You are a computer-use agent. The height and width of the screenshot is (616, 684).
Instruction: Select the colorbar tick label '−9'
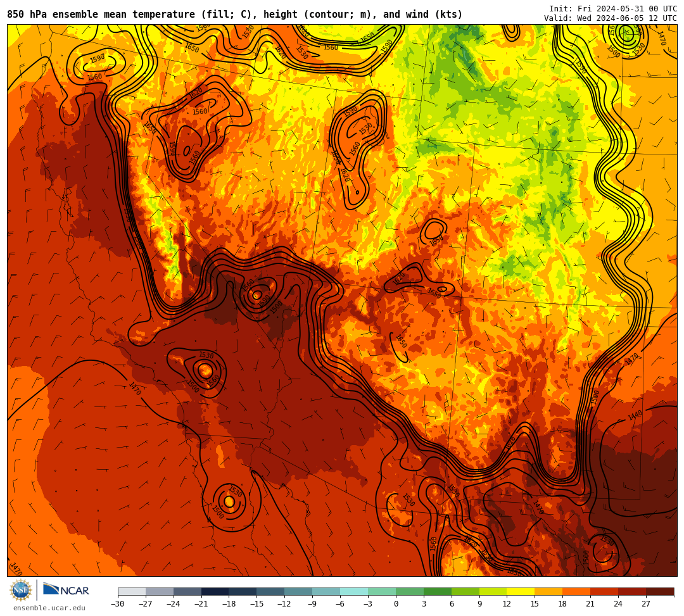pos(312,604)
